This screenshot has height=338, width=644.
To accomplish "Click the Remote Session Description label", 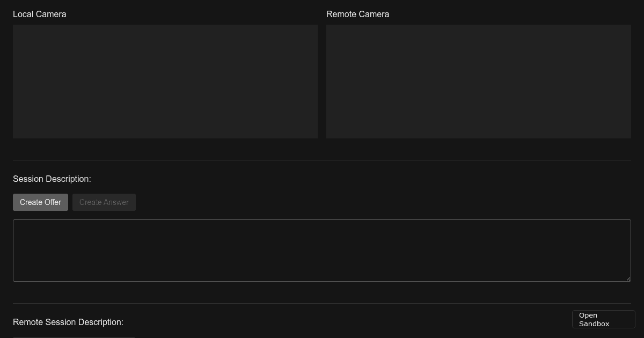I will [68, 322].
